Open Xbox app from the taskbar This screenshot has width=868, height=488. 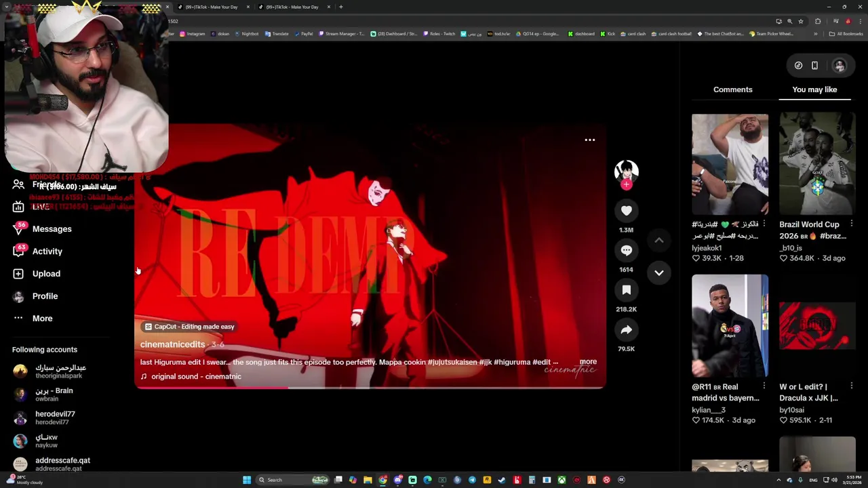point(561,480)
